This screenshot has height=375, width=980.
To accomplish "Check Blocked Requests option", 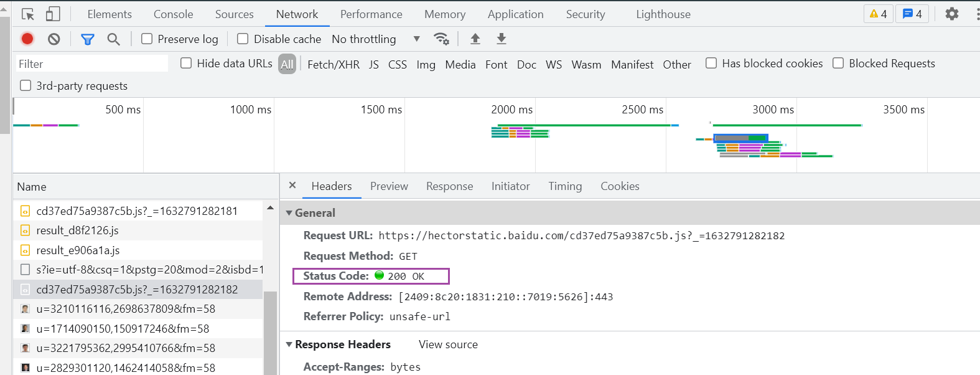I will 838,63.
